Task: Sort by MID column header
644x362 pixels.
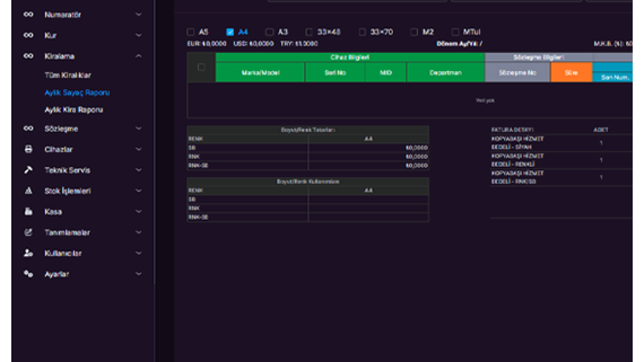Action: [386, 72]
